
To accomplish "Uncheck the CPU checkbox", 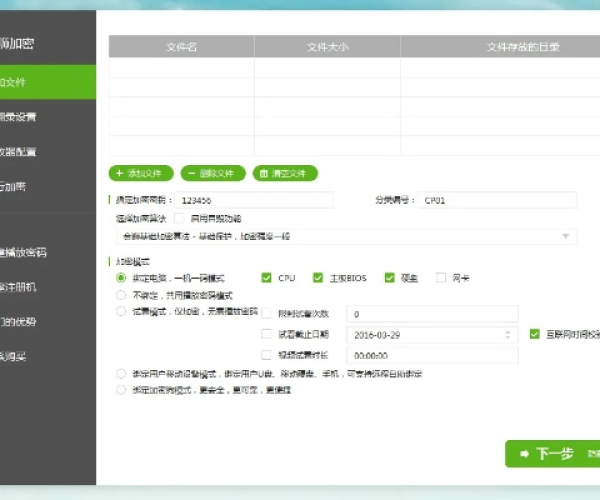I will (266, 278).
